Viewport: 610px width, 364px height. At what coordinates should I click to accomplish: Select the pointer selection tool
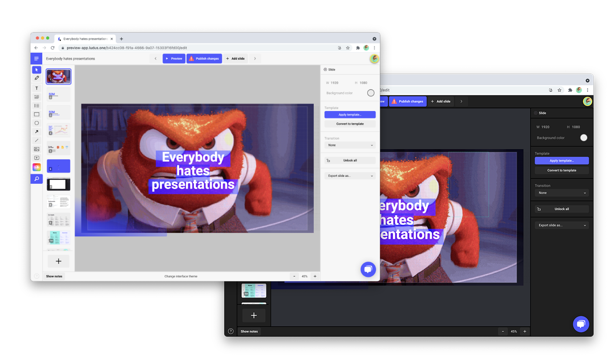coord(37,70)
